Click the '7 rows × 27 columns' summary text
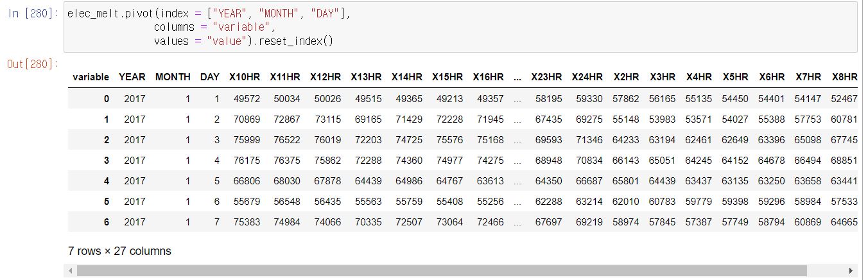868x280 pixels. pyautogui.click(x=120, y=251)
